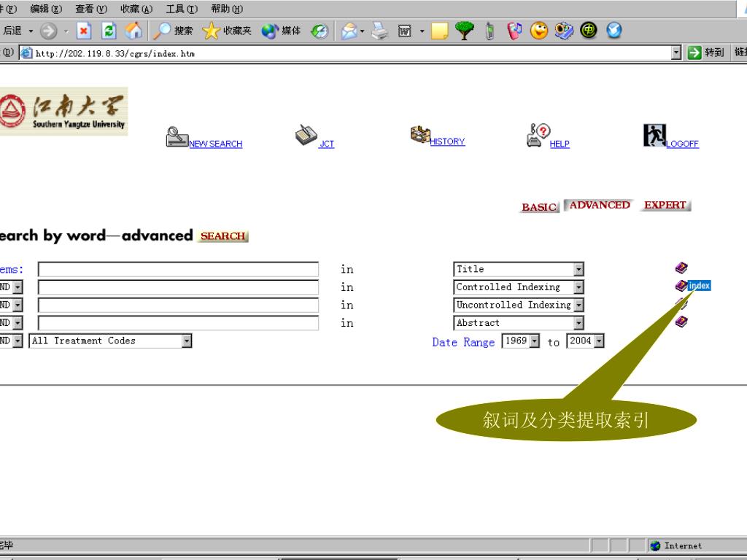Open the HELP link

(x=560, y=144)
